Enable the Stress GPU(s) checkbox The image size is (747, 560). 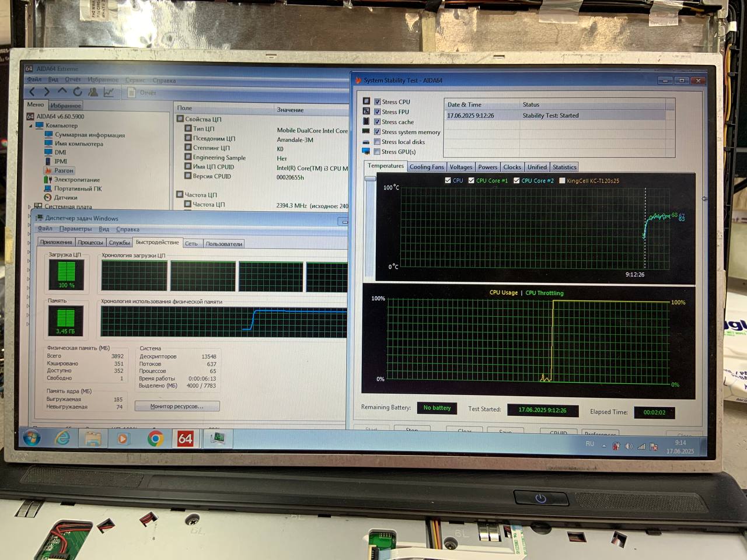(x=378, y=152)
